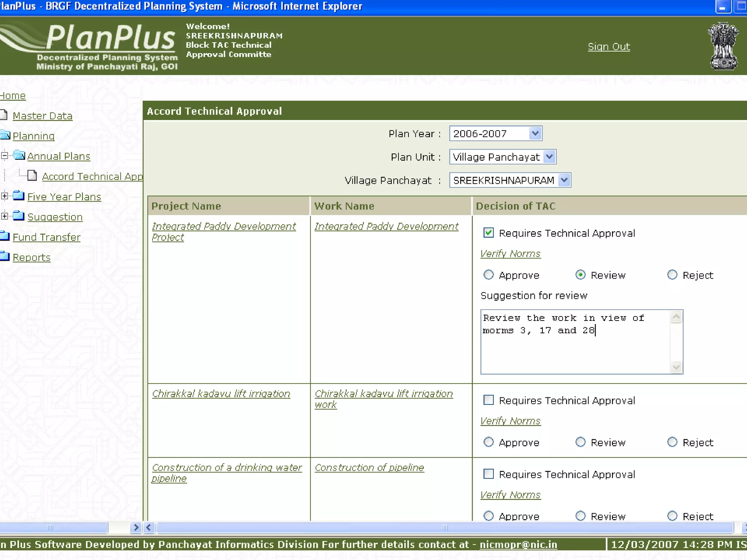This screenshot has height=560, width=747.
Task: Click the Sign Out link
Action: (x=608, y=47)
